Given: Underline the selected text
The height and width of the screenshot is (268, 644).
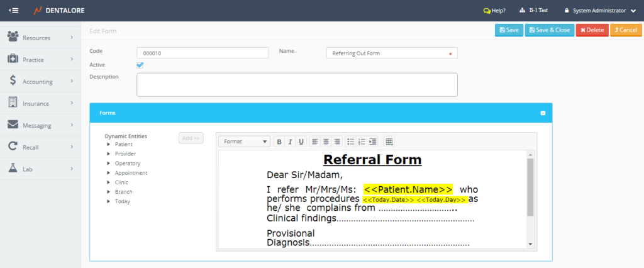Looking at the screenshot, I should 301,142.
